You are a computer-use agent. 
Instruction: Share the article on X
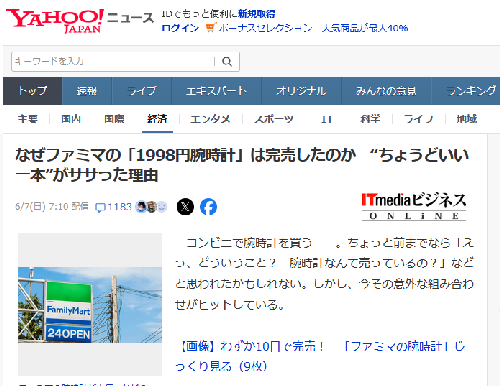pos(185,207)
